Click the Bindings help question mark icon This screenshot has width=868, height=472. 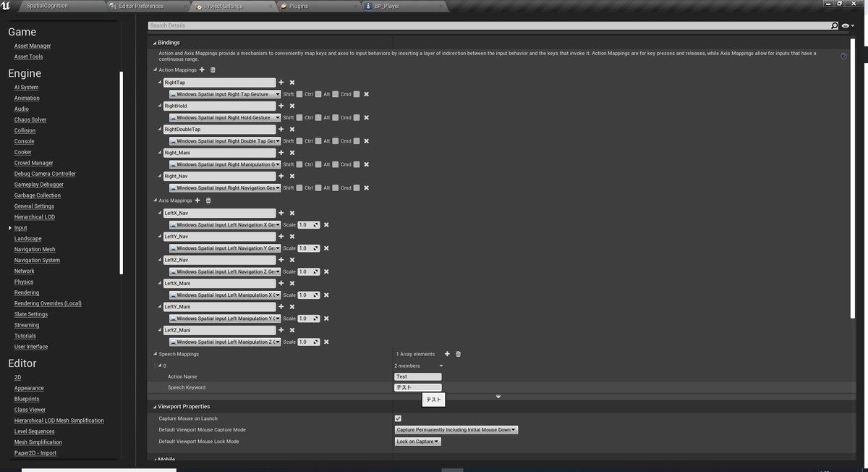[x=843, y=56]
